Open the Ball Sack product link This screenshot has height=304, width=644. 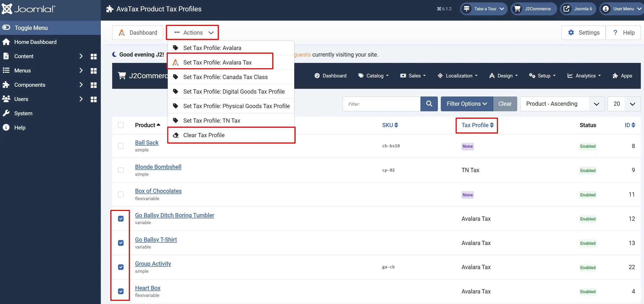(x=147, y=142)
